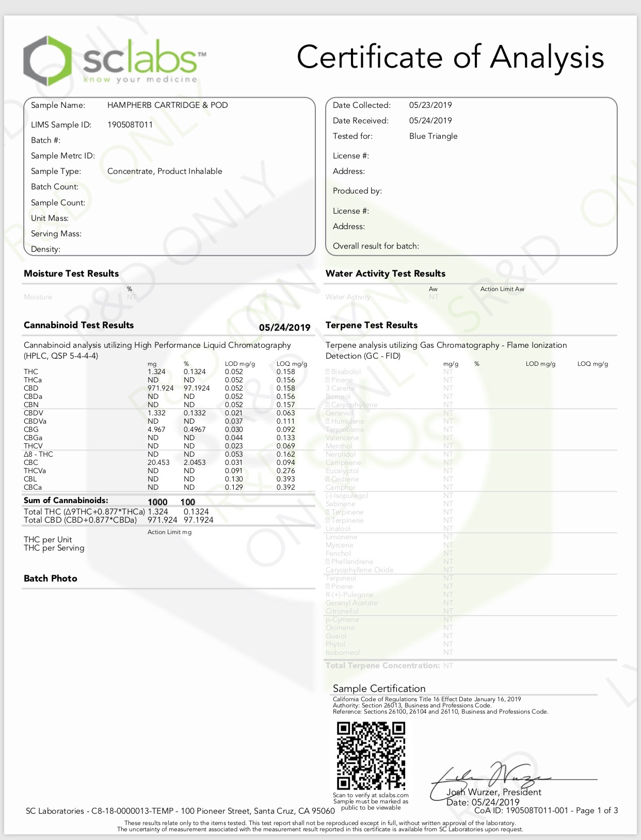Click 'Scan to verify at sclabs.com' text
This screenshot has height=840, width=641.
[371, 795]
